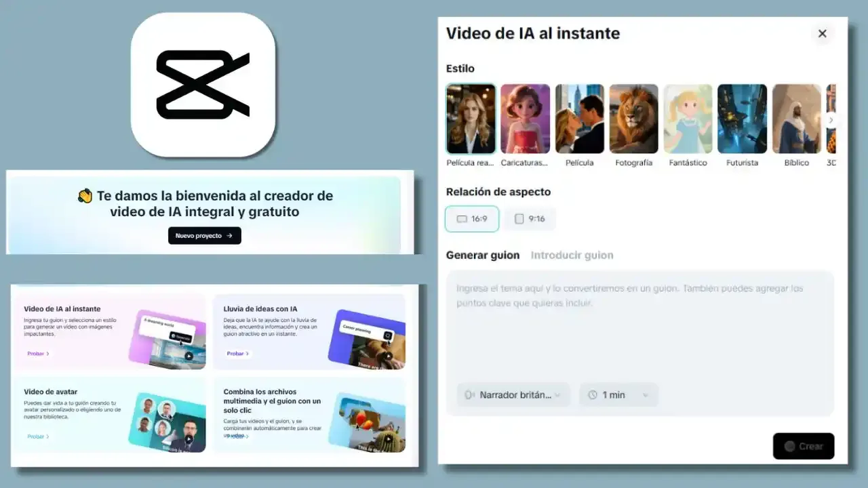868x488 pixels.
Task: Click the Crear button
Action: pos(804,446)
